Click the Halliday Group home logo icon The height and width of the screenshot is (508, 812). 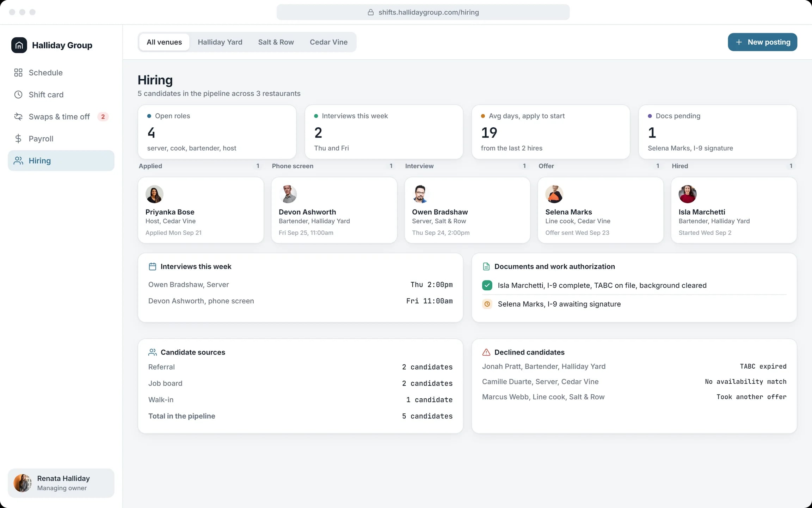point(19,45)
